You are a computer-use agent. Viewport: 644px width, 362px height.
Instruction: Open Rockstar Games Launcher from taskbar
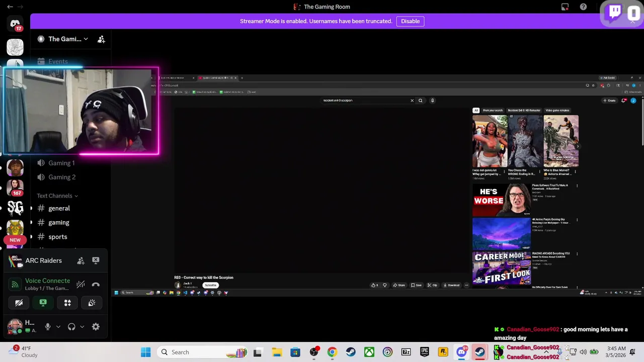pos(443,352)
